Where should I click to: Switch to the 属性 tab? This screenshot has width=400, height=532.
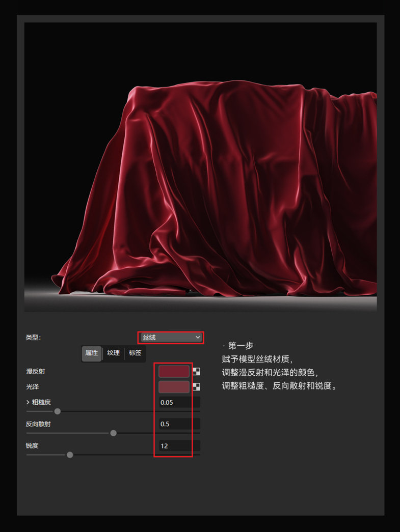pos(92,353)
